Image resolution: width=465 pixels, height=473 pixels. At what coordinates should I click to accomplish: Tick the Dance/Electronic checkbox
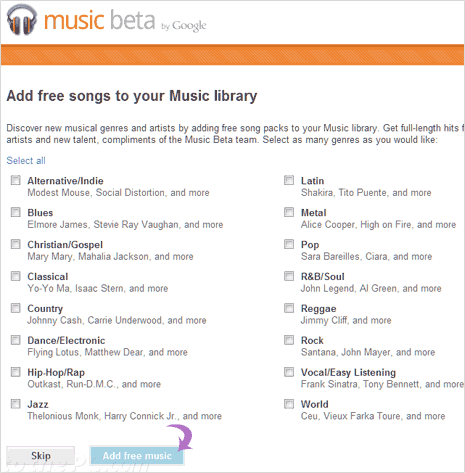[x=16, y=340]
